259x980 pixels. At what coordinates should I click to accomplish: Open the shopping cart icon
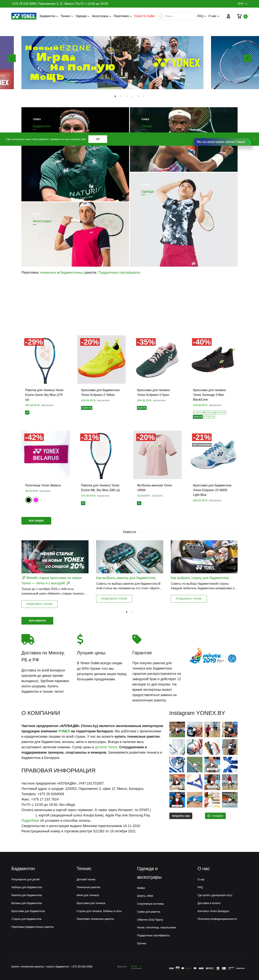point(239,16)
